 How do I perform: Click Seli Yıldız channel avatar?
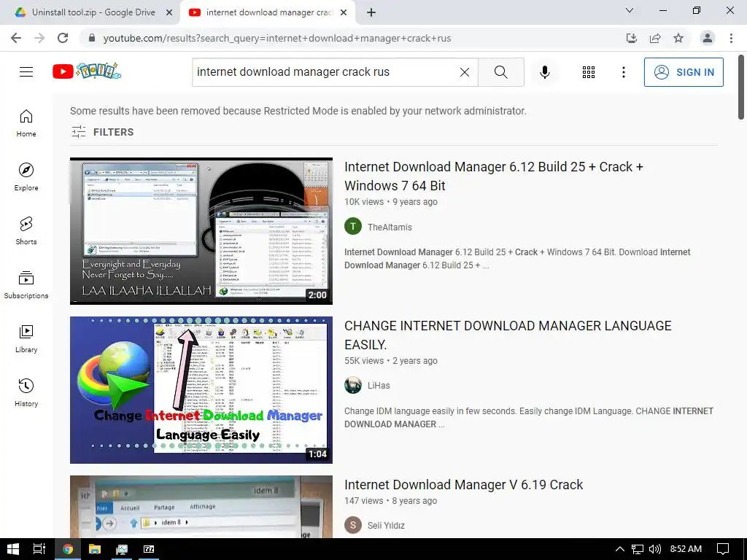point(353,525)
